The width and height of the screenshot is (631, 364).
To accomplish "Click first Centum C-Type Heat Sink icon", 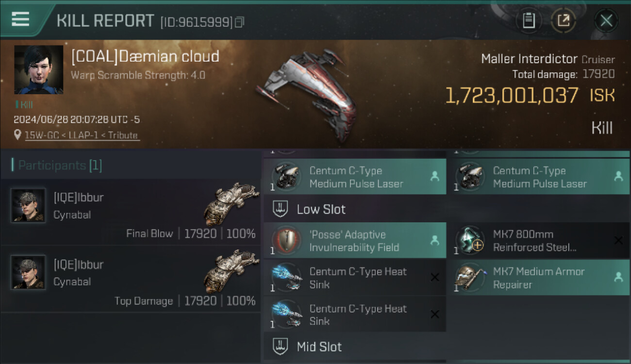I will pyautogui.click(x=287, y=277).
